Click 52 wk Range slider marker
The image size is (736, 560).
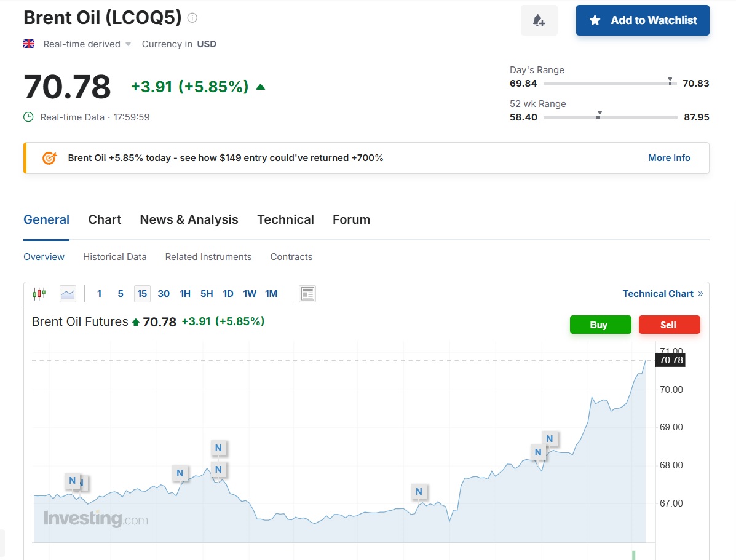tap(599, 115)
